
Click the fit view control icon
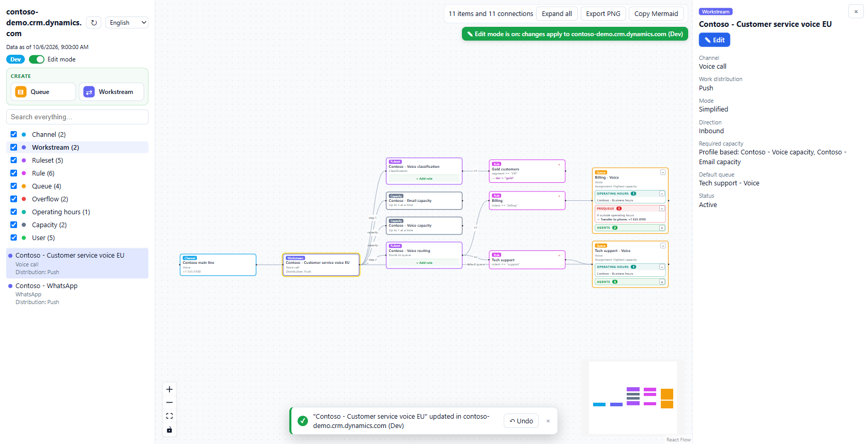[x=169, y=416]
